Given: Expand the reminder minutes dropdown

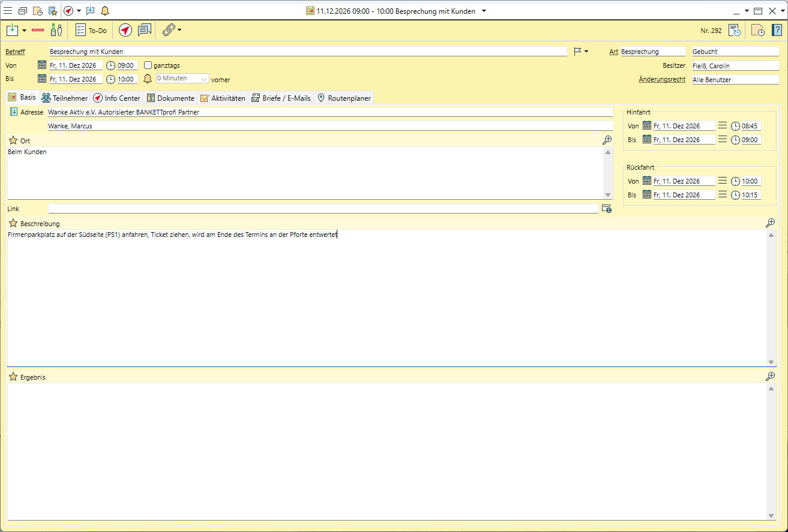Looking at the screenshot, I should point(204,79).
